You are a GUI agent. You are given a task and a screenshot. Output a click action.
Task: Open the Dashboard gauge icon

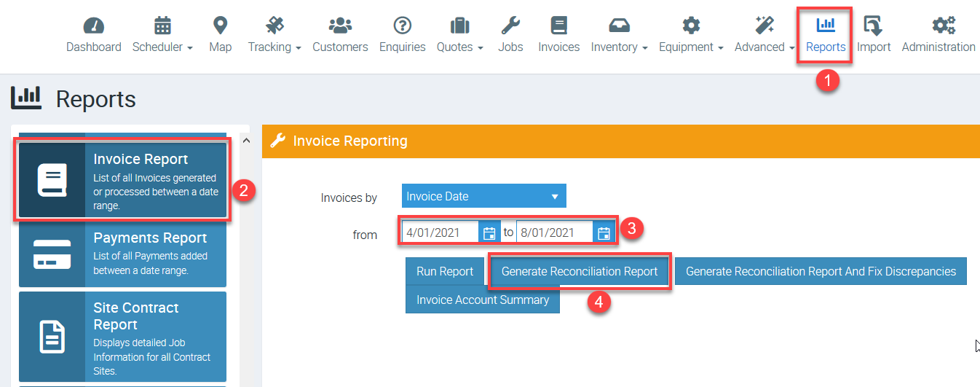tap(94, 26)
